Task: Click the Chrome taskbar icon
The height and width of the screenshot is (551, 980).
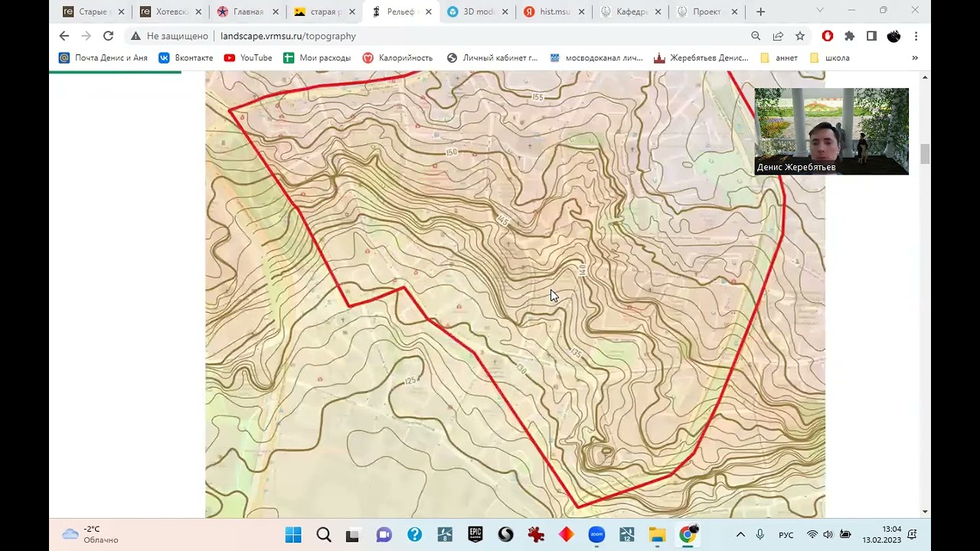Action: click(x=688, y=535)
